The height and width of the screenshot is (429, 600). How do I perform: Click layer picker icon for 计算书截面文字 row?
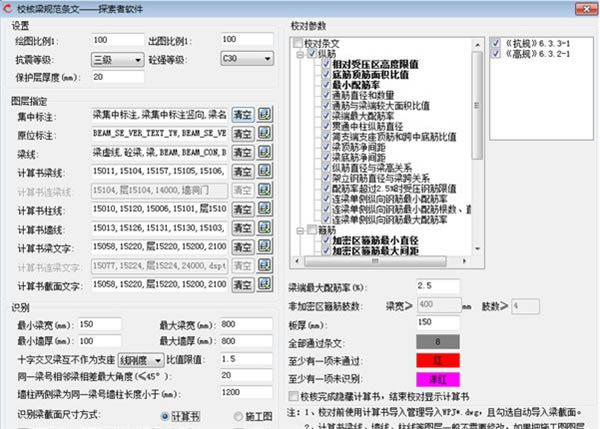point(264,284)
